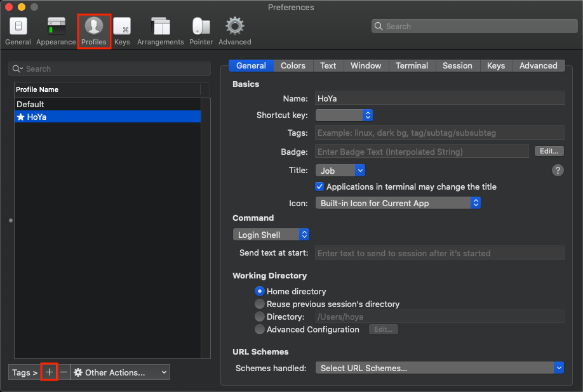Image resolution: width=583 pixels, height=392 pixels.
Task: Focus the profile list search field
Action: (x=109, y=69)
